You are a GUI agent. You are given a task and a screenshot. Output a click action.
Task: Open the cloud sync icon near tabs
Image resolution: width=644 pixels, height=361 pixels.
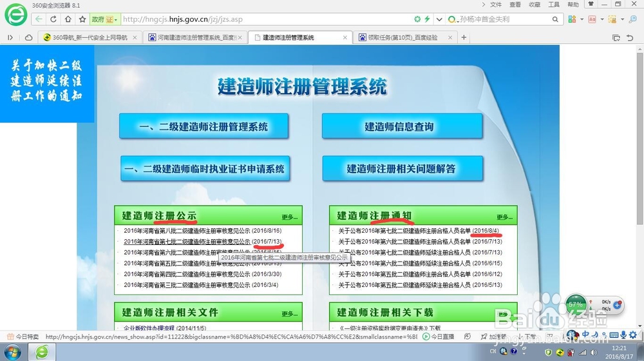tap(28, 37)
